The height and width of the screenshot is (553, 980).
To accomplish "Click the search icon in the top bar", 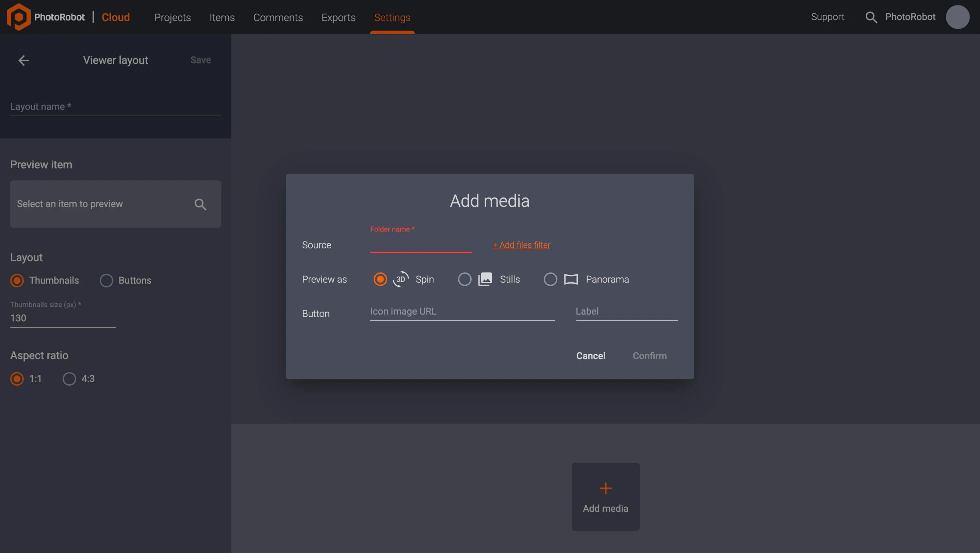I will click(871, 17).
